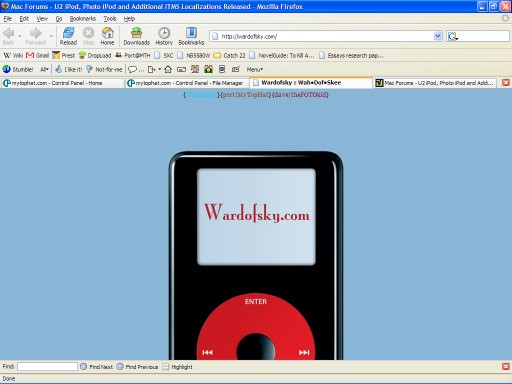This screenshot has width=512, height=384.
Task: Open the Tools menu
Action: pos(110,19)
